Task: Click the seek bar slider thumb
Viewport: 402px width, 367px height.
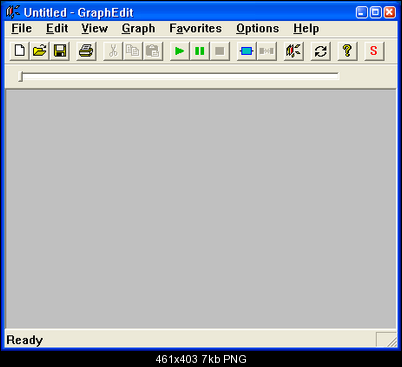Action: click(x=21, y=76)
